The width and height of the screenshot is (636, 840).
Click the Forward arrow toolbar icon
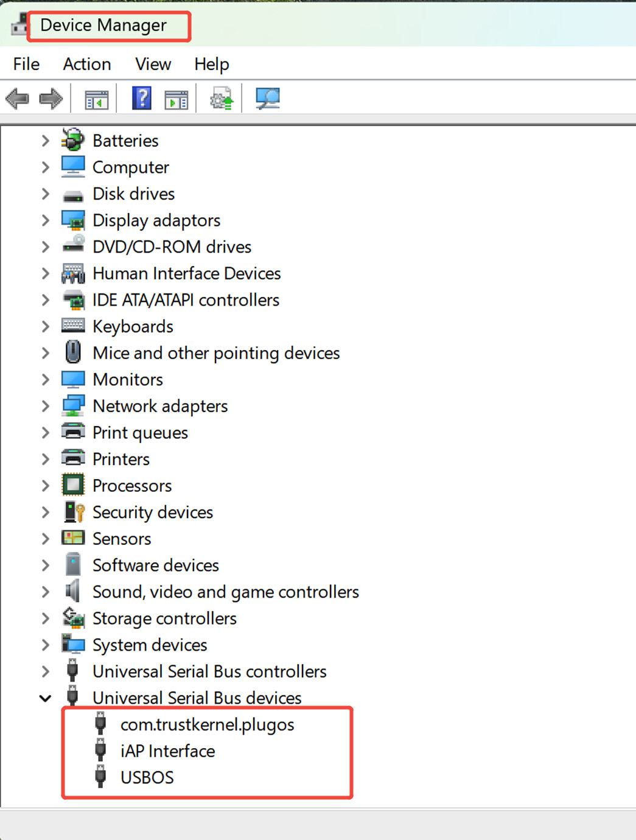pos(51,99)
